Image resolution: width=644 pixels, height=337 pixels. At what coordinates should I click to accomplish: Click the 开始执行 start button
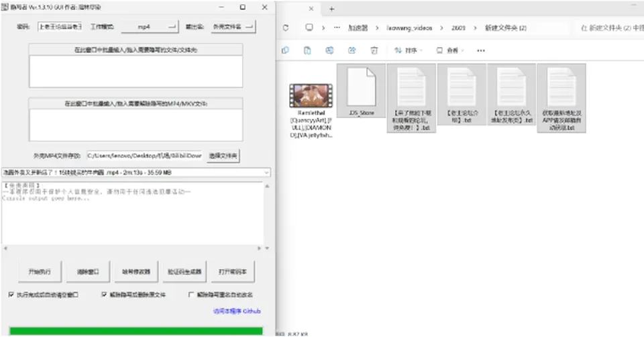pos(40,272)
